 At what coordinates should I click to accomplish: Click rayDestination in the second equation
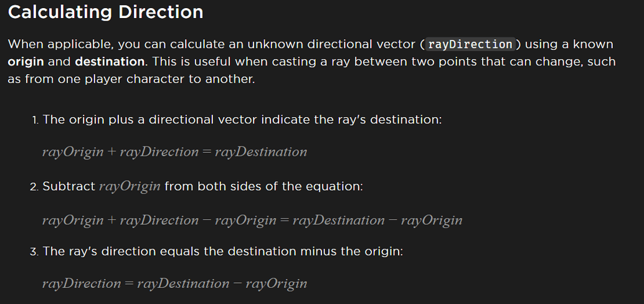coord(338,221)
